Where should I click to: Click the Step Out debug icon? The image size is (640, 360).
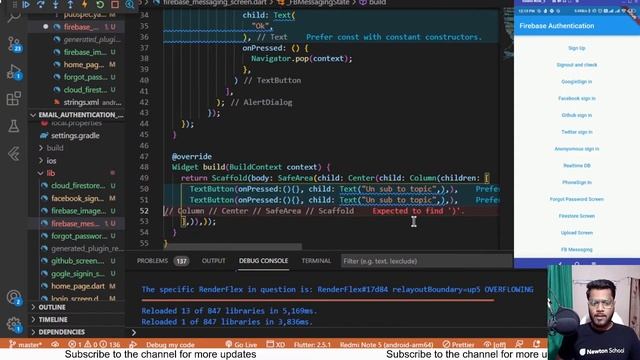point(70,4)
